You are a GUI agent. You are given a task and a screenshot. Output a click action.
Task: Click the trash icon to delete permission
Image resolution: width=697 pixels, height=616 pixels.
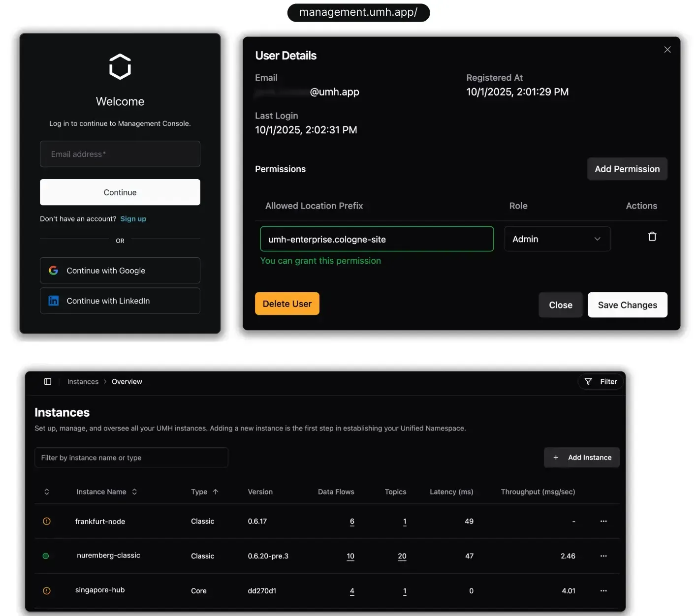[x=652, y=237]
